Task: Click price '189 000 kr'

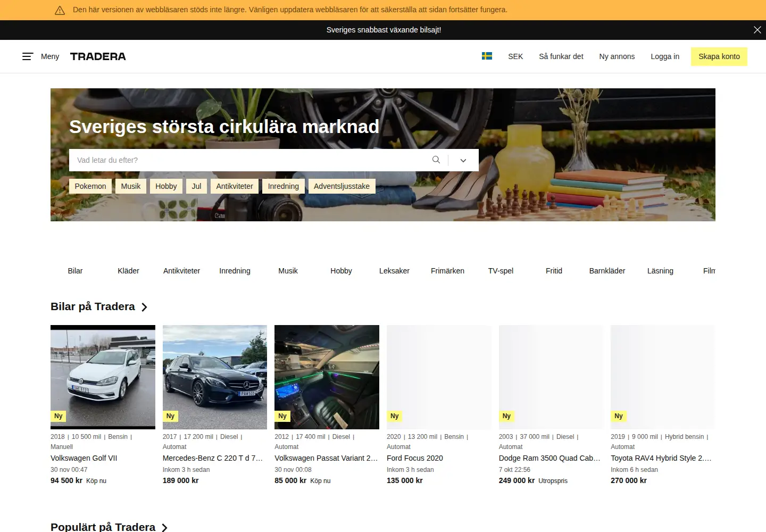Action: click(181, 480)
